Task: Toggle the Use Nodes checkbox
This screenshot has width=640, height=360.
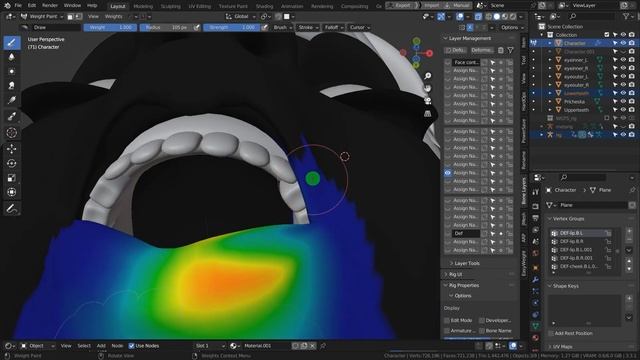Action: pyautogui.click(x=131, y=346)
